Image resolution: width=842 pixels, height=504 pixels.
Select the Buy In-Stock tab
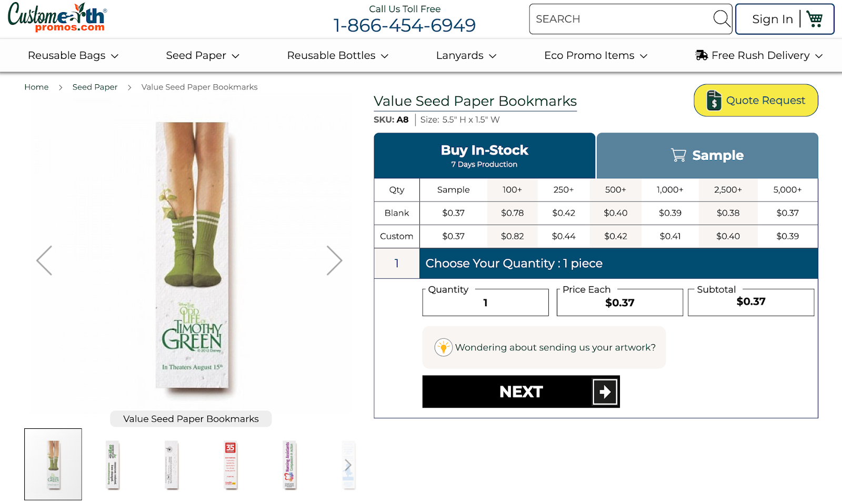[485, 155]
